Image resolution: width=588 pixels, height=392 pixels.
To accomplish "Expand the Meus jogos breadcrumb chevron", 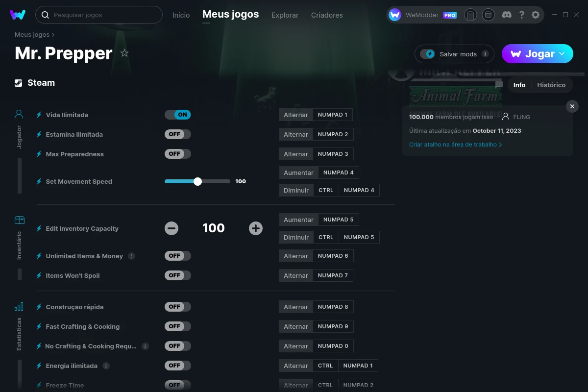I will point(53,35).
